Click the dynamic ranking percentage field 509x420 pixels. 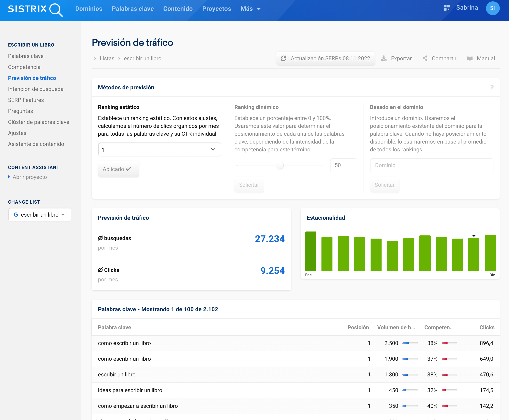point(343,165)
